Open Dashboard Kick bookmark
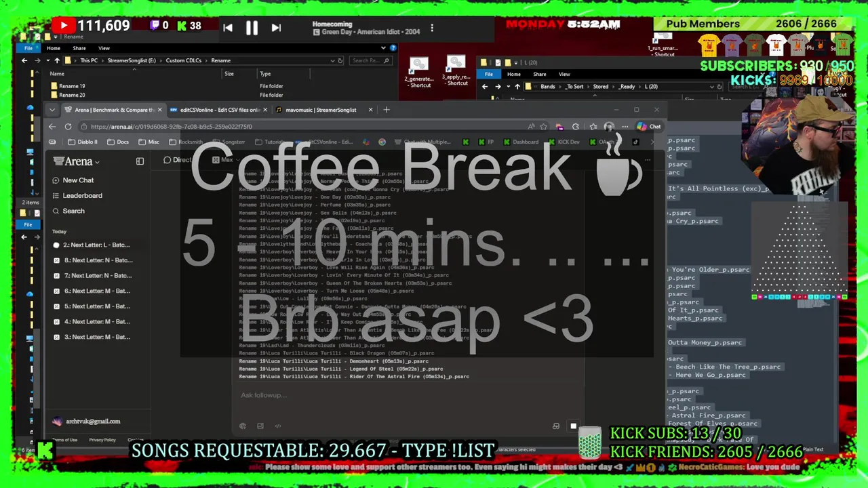868x488 pixels. click(x=520, y=142)
